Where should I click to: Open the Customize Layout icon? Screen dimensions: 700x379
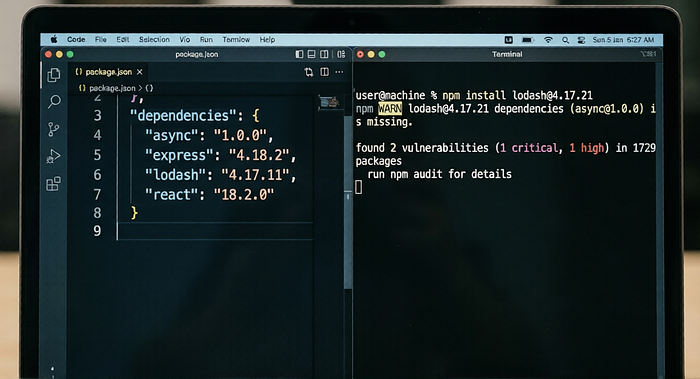[341, 54]
